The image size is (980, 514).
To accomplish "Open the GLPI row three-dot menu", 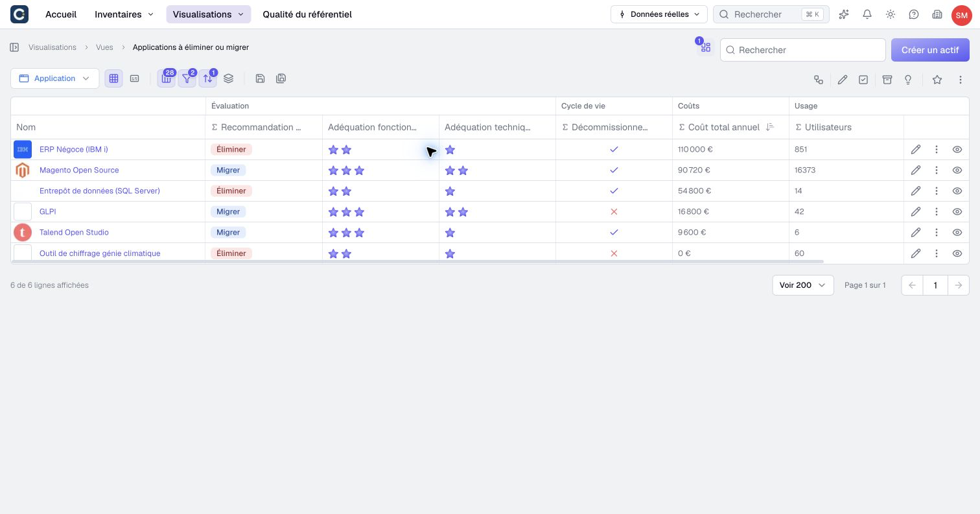I will tap(937, 212).
